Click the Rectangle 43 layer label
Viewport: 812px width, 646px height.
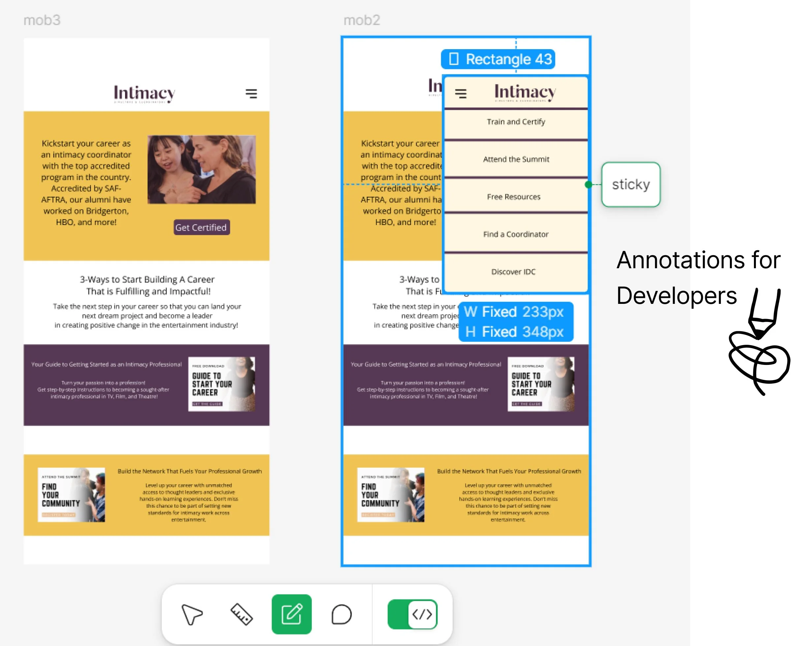(x=498, y=59)
